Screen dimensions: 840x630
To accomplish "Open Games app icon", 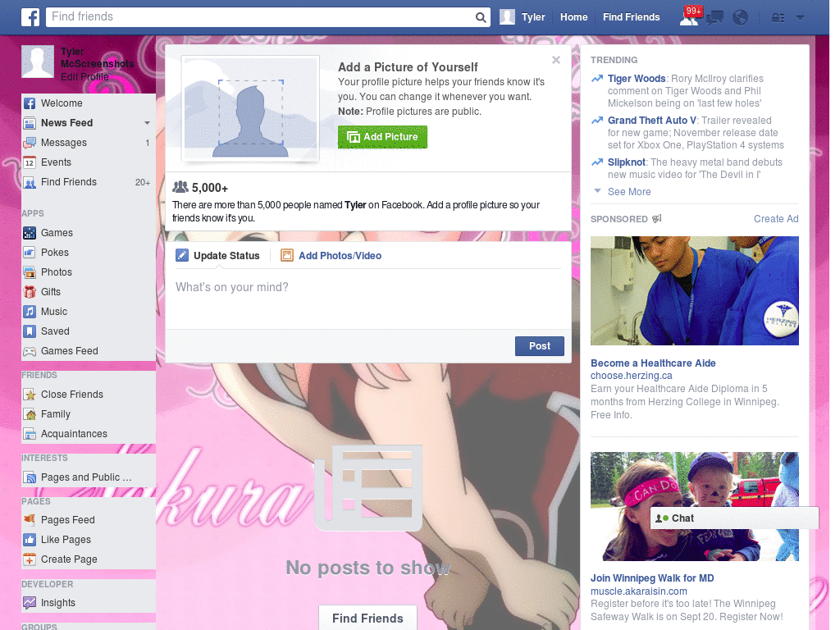I will click(30, 233).
